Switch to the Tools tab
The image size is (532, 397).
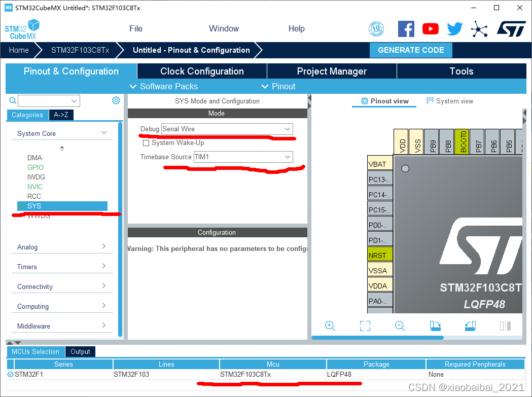[x=462, y=71]
